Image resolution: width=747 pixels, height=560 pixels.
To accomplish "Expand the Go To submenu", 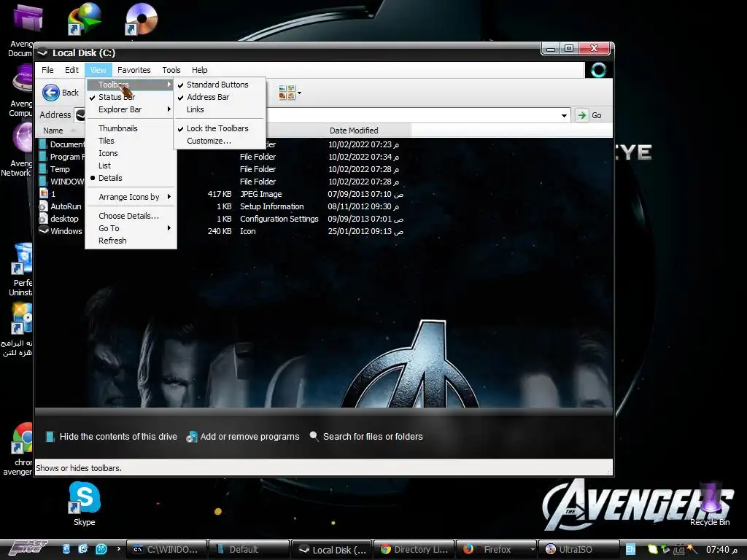I will tap(131, 228).
